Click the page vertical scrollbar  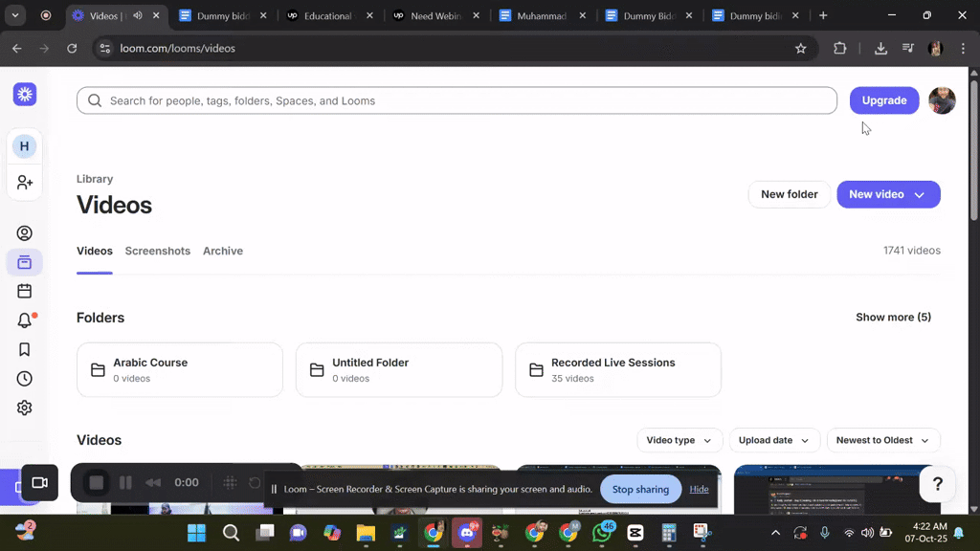(x=973, y=150)
